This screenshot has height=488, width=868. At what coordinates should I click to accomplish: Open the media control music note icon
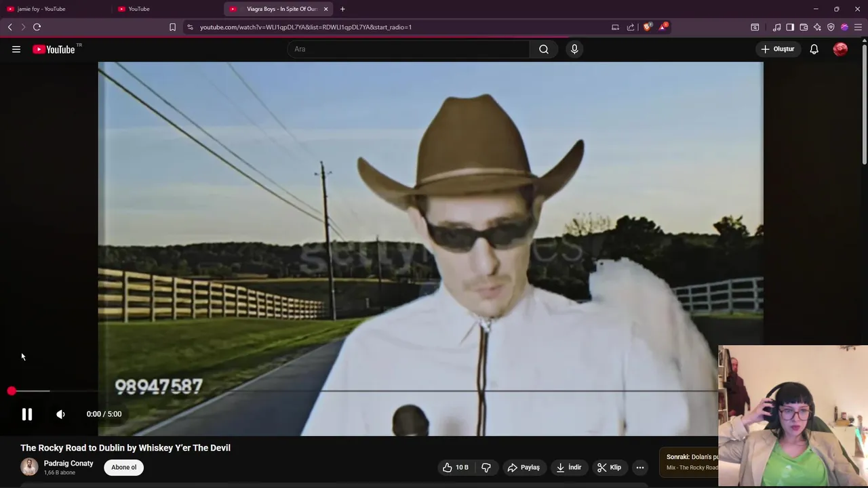pyautogui.click(x=776, y=27)
